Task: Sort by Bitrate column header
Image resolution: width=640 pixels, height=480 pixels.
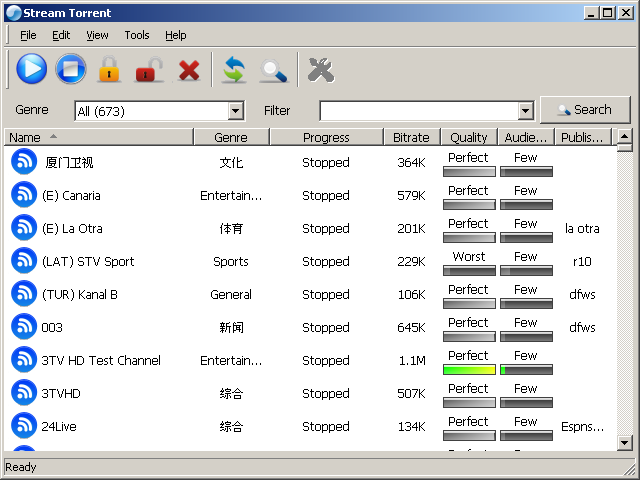Action: tap(411, 137)
